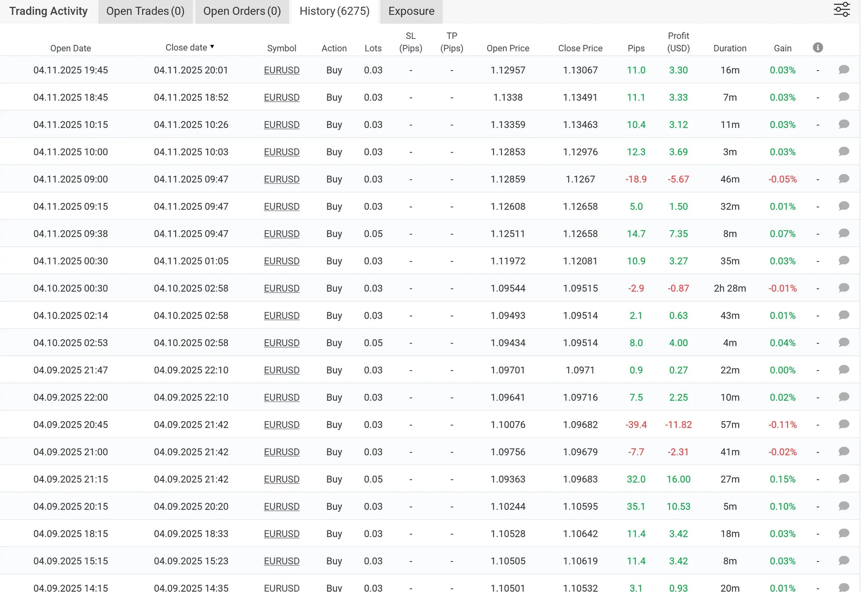This screenshot has width=868, height=592.
Task: Open comment bubble for the 2.25 profit trade
Action: (x=843, y=397)
